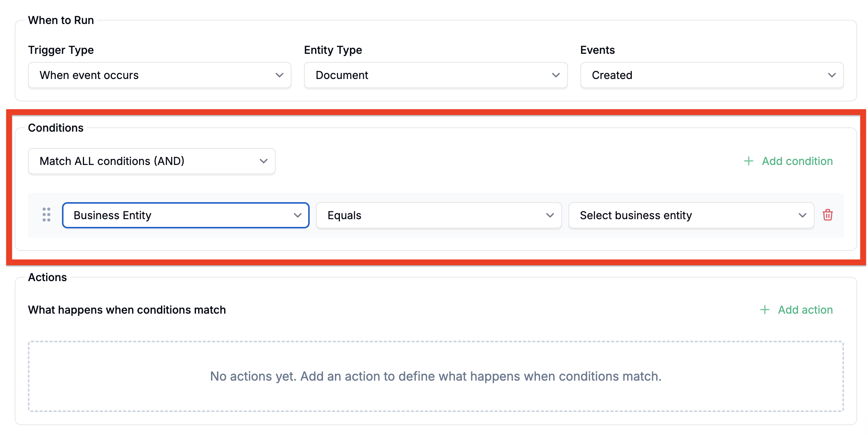
Task: Open the 'Select business entity' value dropdown
Action: click(x=691, y=215)
